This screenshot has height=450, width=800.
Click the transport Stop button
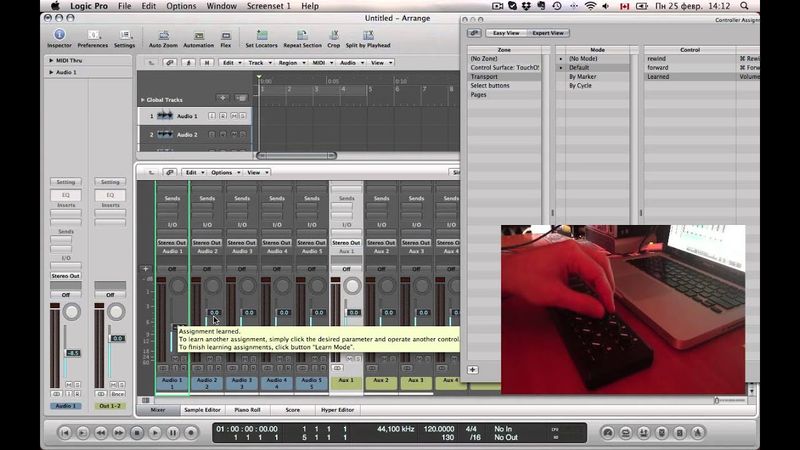[x=137, y=433]
